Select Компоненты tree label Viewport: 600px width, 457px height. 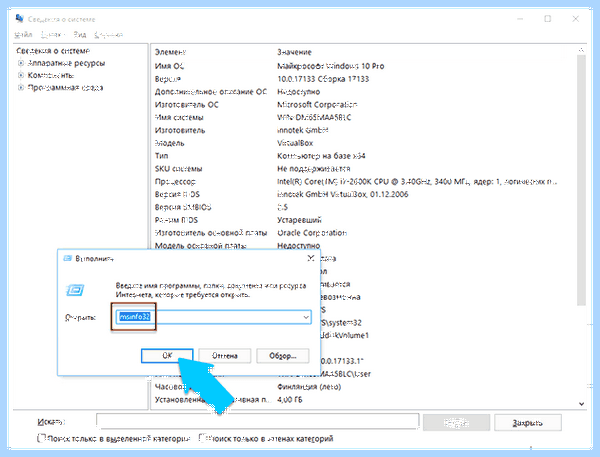51,75
